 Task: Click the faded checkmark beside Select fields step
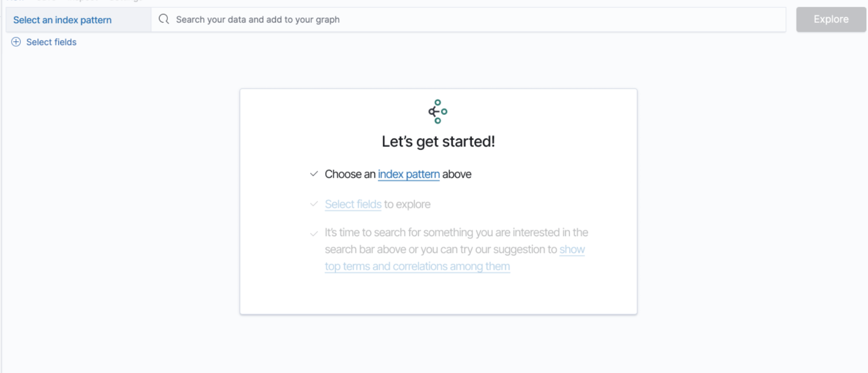click(314, 204)
